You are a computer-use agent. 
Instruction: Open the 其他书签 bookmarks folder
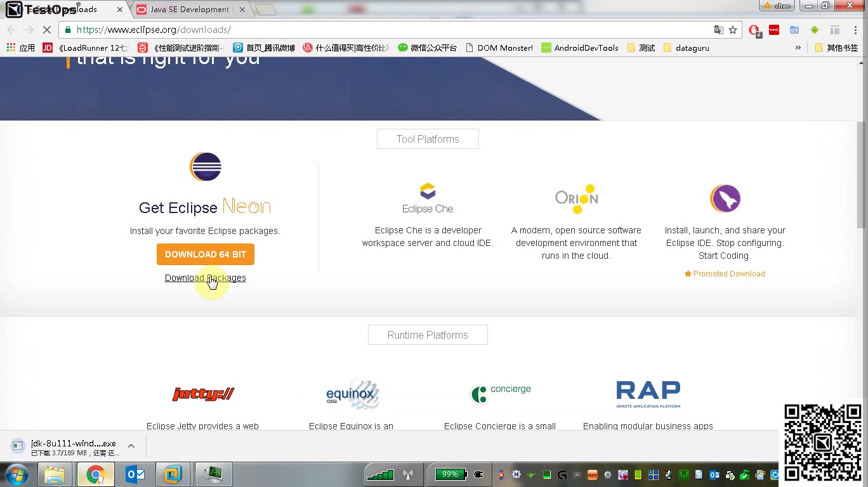836,48
